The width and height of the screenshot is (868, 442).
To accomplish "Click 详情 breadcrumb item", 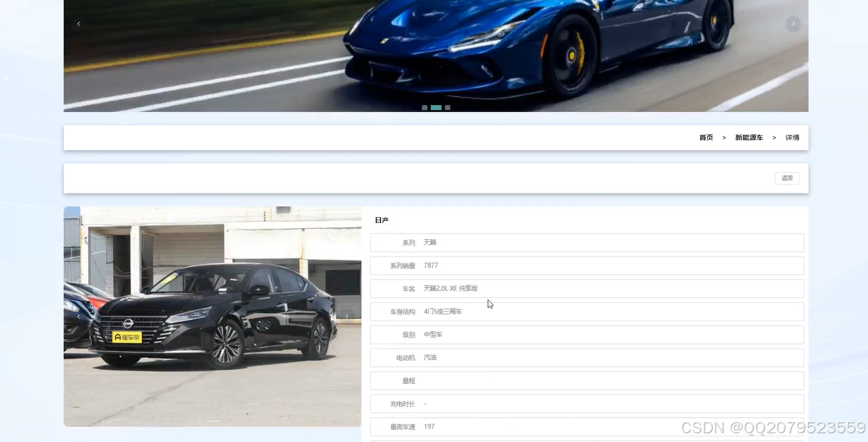I will click(x=792, y=138).
